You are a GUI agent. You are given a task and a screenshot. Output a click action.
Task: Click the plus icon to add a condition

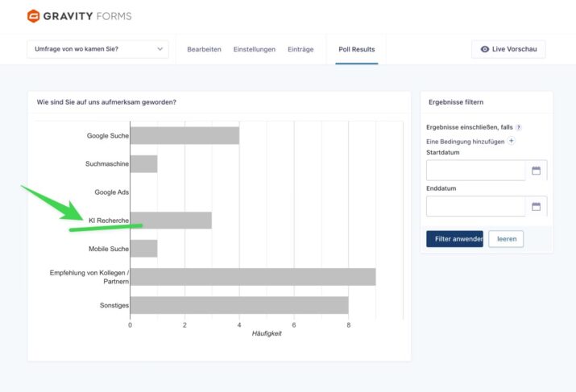(511, 141)
